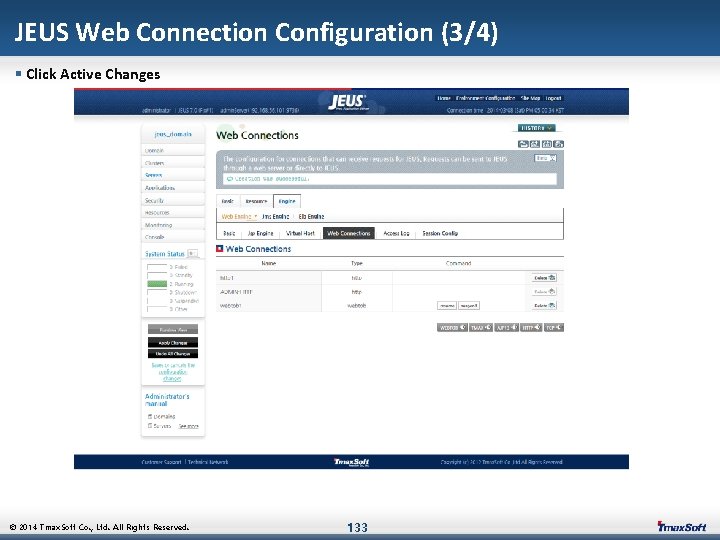
Task: Open Security in the left sidebar
Action: (x=173, y=201)
